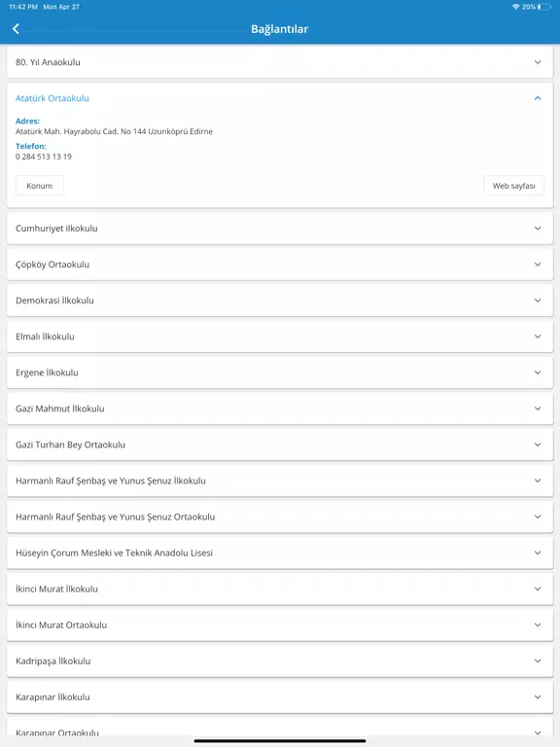Expand 80. Yıl Anaokulu chevron
The height and width of the screenshot is (747, 560).
(538, 62)
